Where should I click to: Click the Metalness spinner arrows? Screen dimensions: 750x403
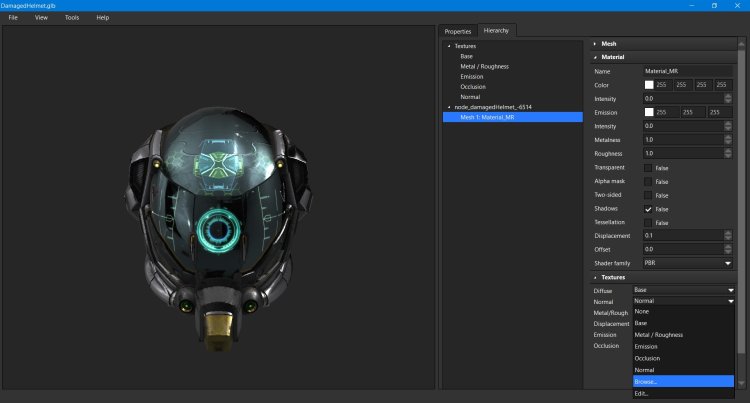[x=729, y=140]
